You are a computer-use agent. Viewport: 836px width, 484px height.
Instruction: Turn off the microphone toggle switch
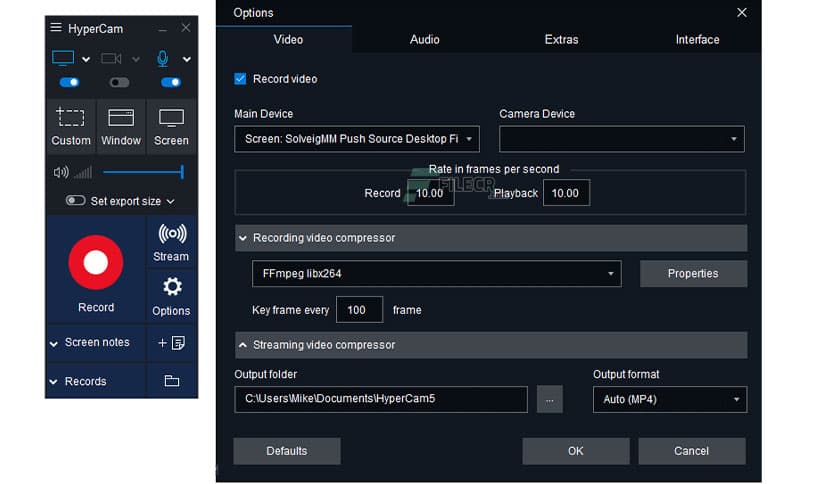tap(170, 82)
